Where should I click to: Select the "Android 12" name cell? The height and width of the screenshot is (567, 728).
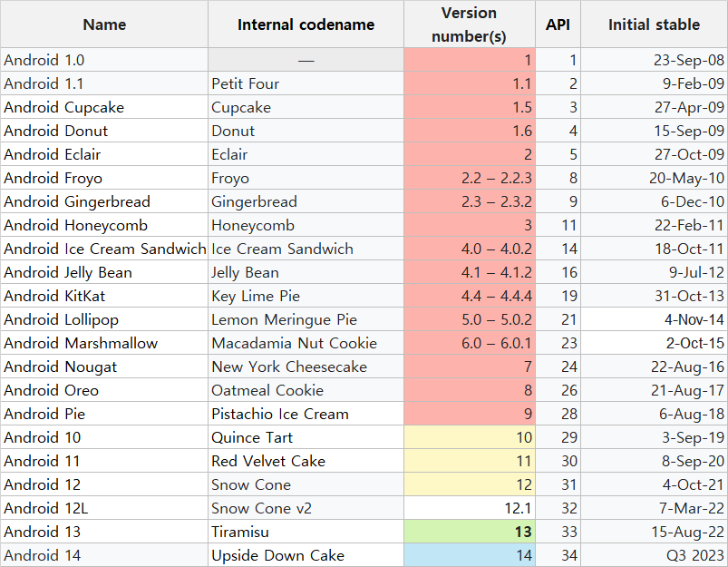pos(104,484)
